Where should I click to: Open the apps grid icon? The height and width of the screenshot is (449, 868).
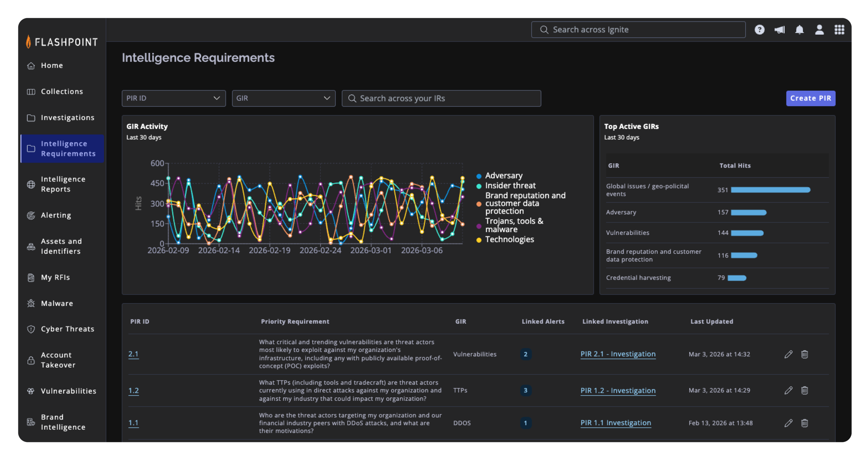(x=839, y=30)
